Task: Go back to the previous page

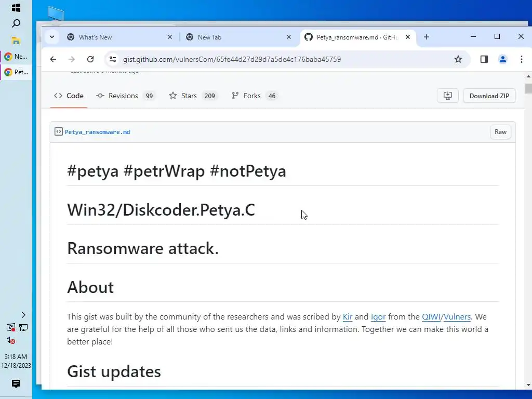Action: 53,59
